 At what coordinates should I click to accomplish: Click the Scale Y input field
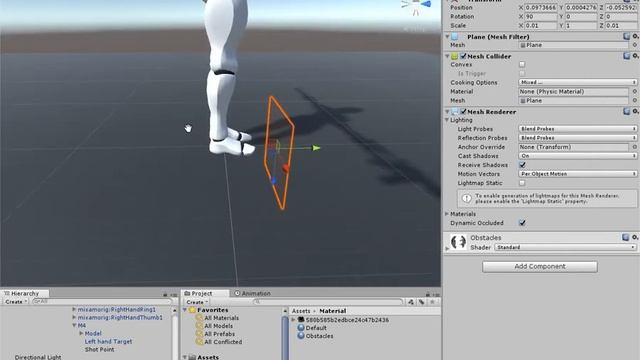[581, 26]
